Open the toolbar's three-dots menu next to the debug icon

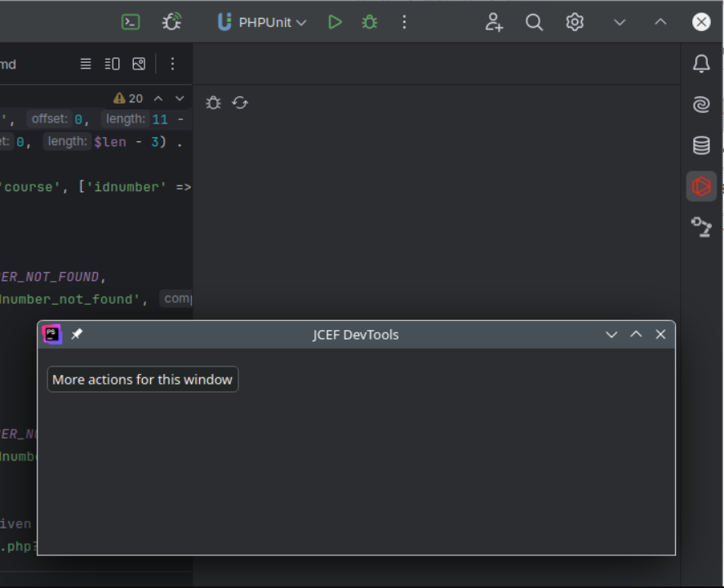(x=405, y=22)
